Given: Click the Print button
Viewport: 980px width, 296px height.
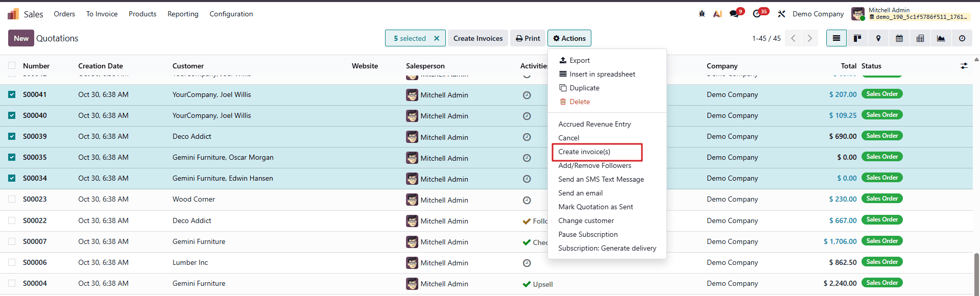Looking at the screenshot, I should pyautogui.click(x=528, y=38).
